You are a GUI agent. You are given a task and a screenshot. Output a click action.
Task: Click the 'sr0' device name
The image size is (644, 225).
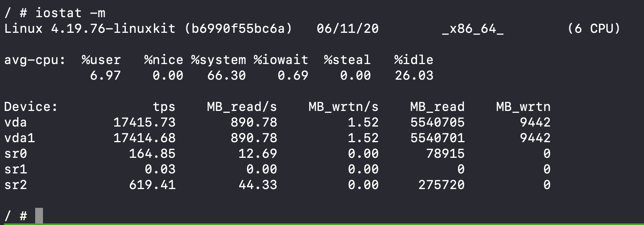pos(16,154)
